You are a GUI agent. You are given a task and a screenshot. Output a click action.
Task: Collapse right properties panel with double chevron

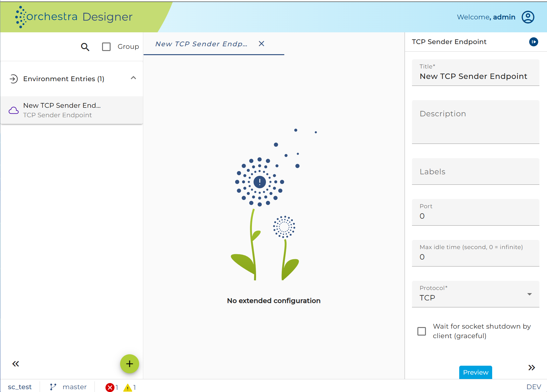pos(531,368)
